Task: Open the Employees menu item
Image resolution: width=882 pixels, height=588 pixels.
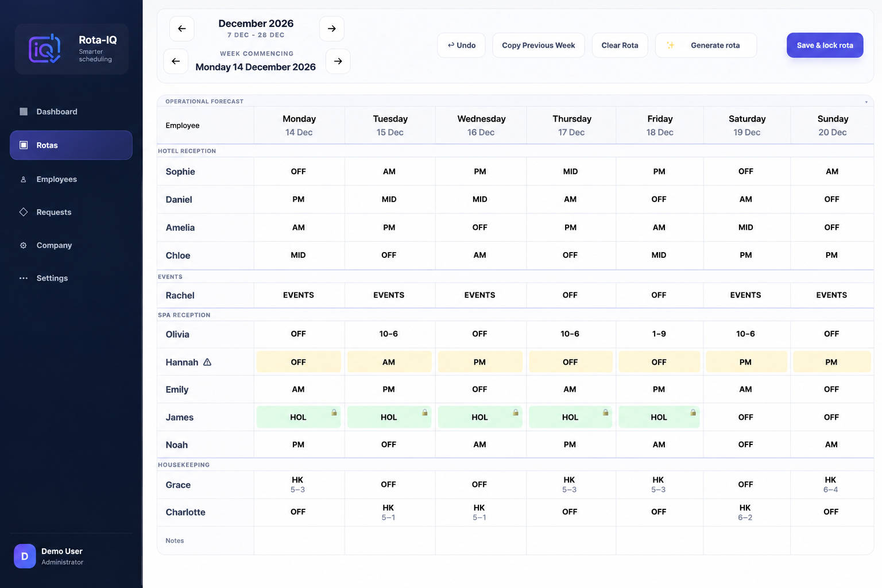Action: [x=71, y=179]
